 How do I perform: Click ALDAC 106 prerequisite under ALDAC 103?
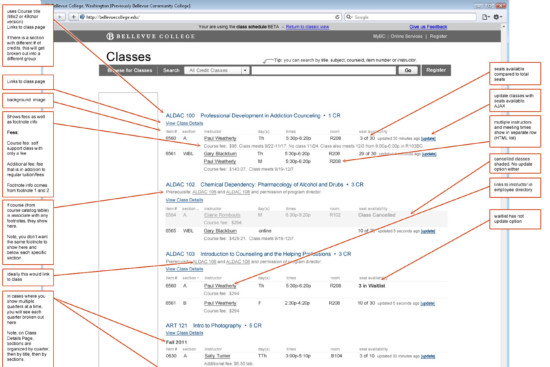[204, 261]
